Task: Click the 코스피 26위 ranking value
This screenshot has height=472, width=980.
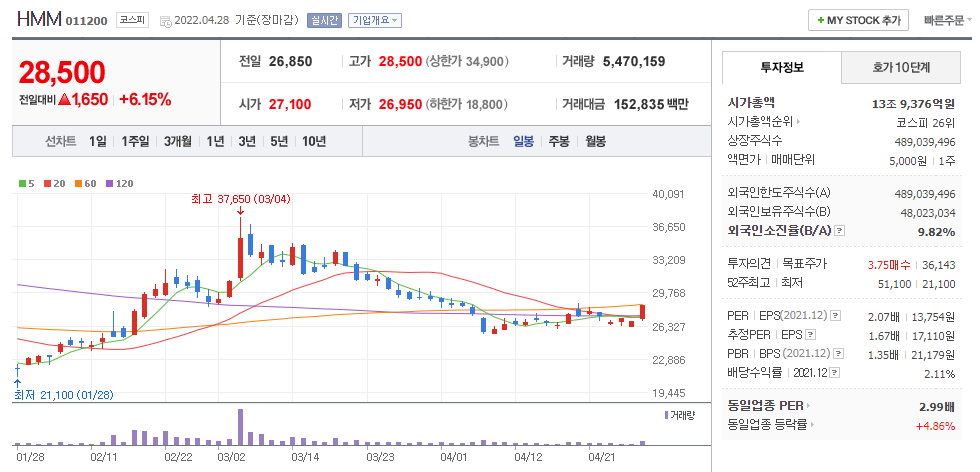Action: (x=926, y=122)
